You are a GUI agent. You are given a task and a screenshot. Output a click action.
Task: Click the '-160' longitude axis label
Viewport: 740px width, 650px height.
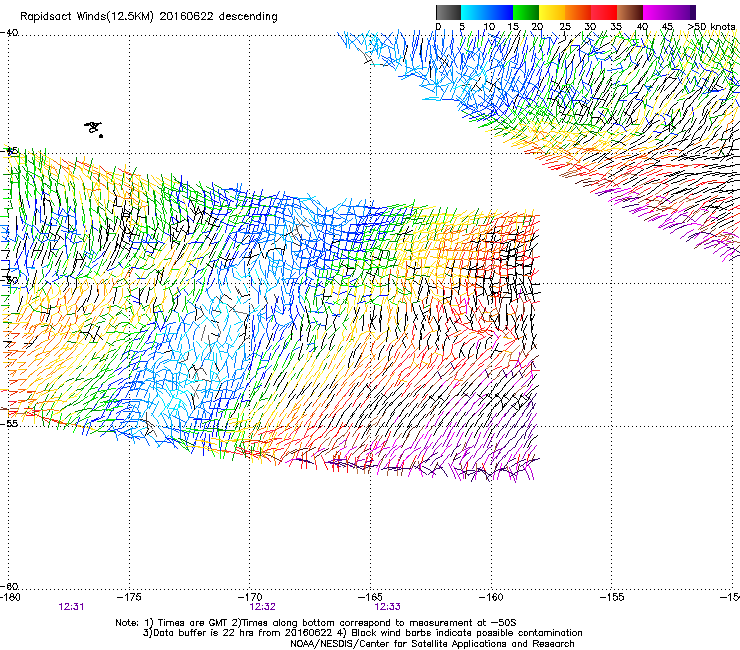point(491,597)
